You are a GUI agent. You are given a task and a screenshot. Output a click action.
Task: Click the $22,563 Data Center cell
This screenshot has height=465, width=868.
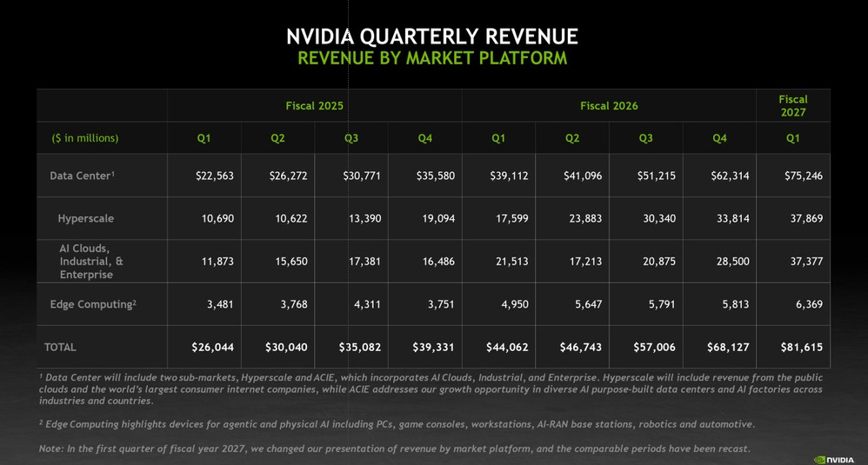coord(214,176)
